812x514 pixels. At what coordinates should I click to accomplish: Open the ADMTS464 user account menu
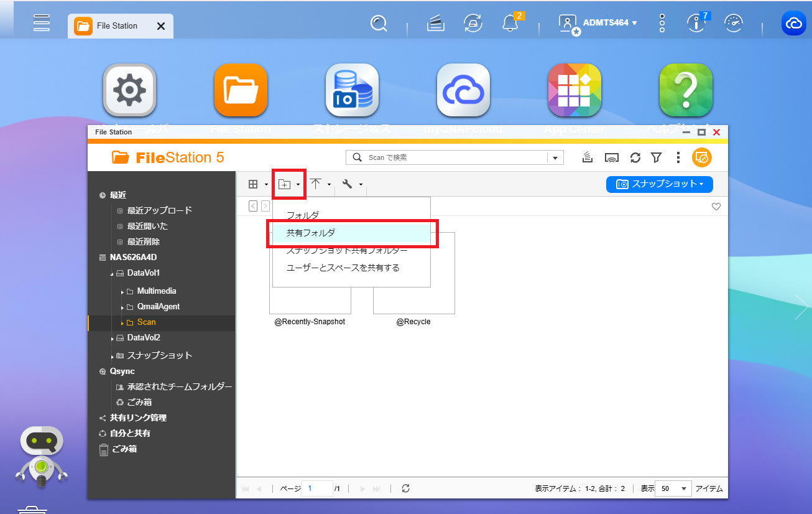(x=609, y=23)
